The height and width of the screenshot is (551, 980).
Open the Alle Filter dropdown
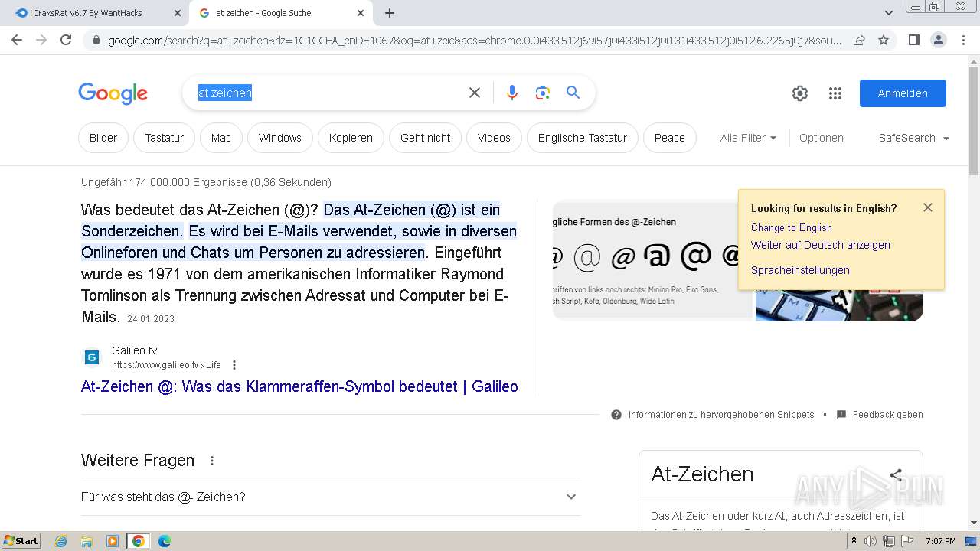coord(748,138)
